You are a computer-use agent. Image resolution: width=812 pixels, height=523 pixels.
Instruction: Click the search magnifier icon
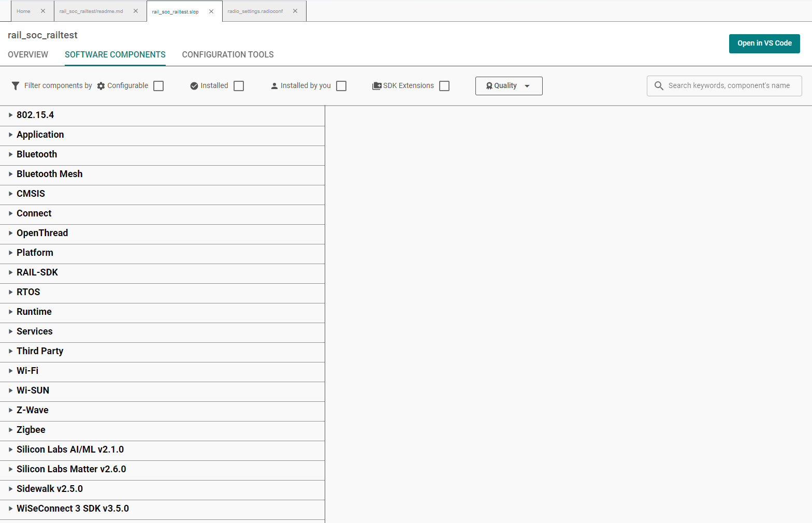(659, 86)
